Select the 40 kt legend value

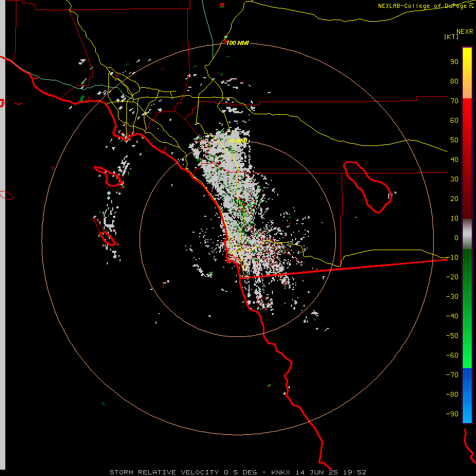(x=454, y=160)
